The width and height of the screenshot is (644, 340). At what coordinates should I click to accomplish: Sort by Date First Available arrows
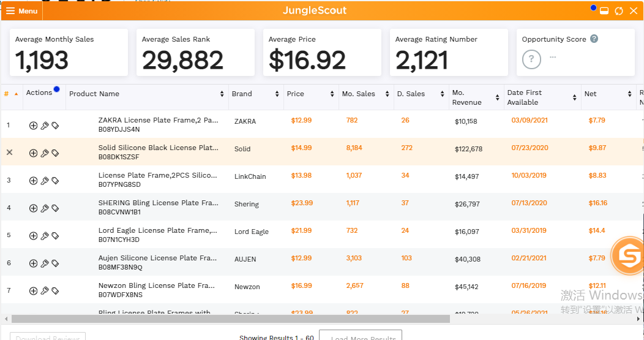click(574, 97)
